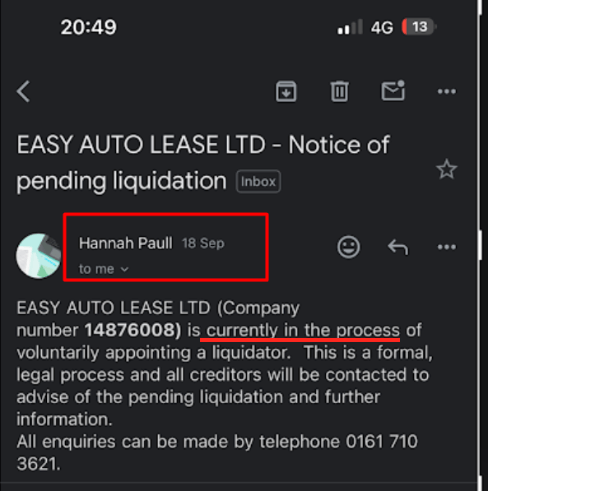The width and height of the screenshot is (600, 500).
Task: Tap the phone number 0161 710
Action: tap(381, 441)
